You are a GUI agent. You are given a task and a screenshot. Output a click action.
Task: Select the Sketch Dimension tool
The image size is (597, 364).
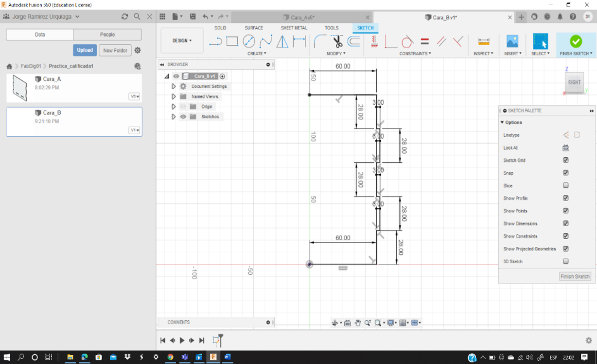tap(299, 41)
